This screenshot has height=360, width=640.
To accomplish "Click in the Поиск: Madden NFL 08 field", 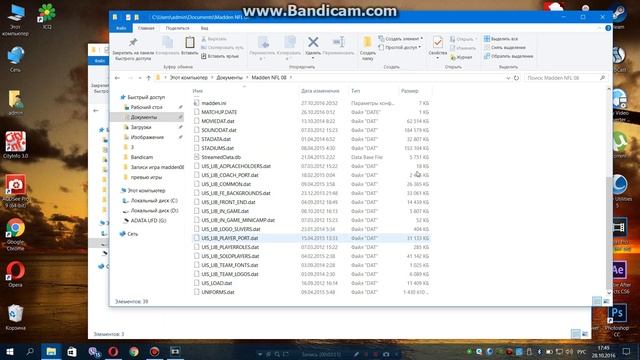I will tap(562, 78).
